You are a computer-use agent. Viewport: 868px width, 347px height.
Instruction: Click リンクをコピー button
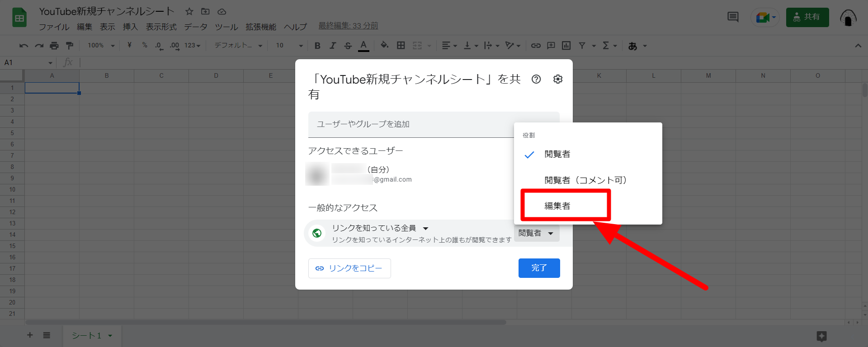[349, 268]
